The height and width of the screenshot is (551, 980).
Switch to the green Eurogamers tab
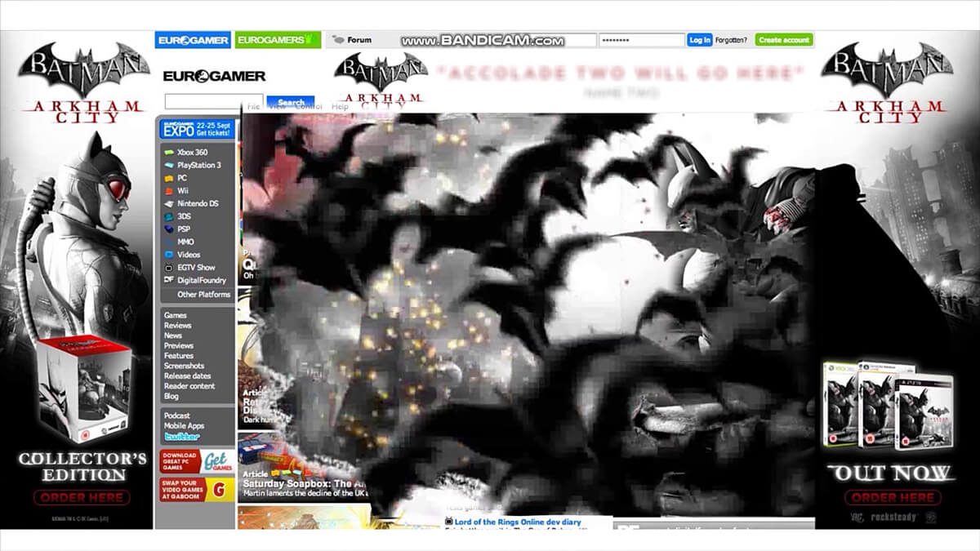coord(278,40)
